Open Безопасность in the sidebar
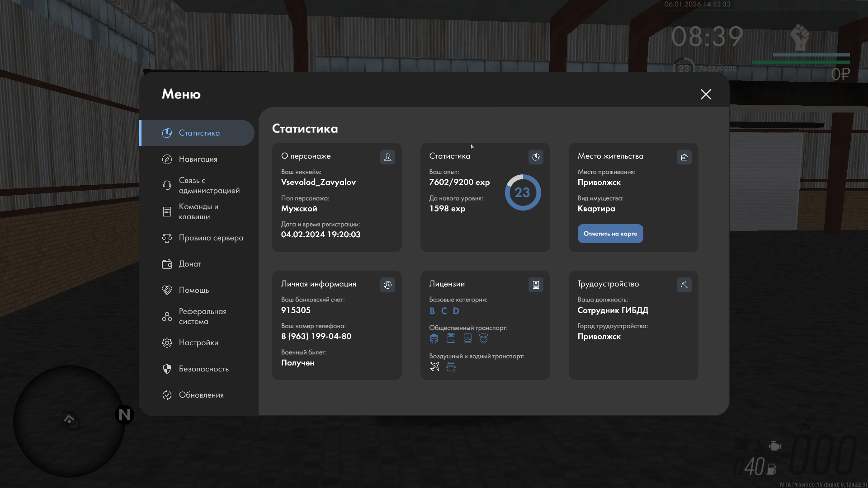Viewport: 868px width, 488px height. click(203, 369)
